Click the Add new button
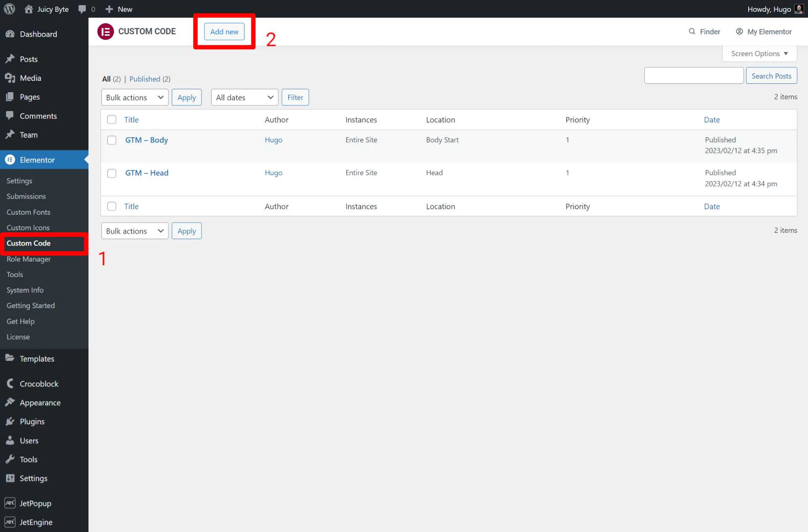808x532 pixels. (224, 31)
